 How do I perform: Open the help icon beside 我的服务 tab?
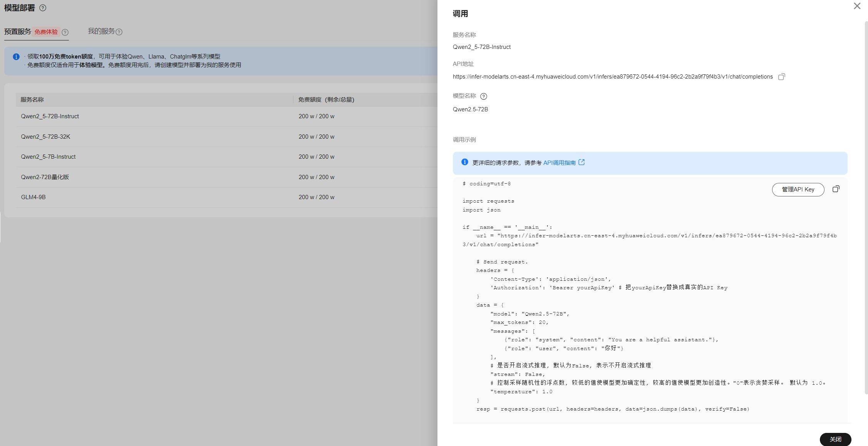pyautogui.click(x=119, y=32)
